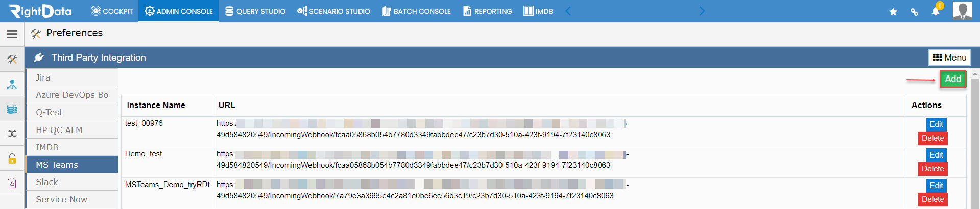This screenshot has width=980, height=209.
Task: Switch to Query Studio tab
Action: click(x=255, y=11)
